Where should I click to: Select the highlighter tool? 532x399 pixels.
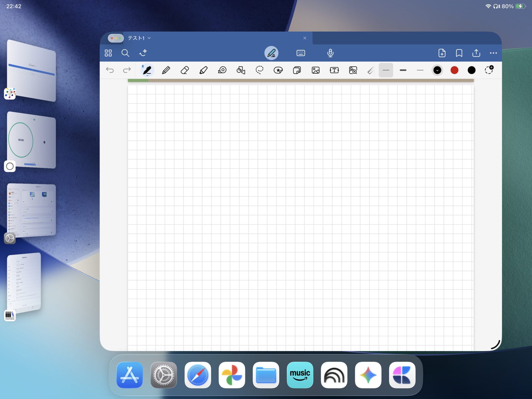pos(203,70)
